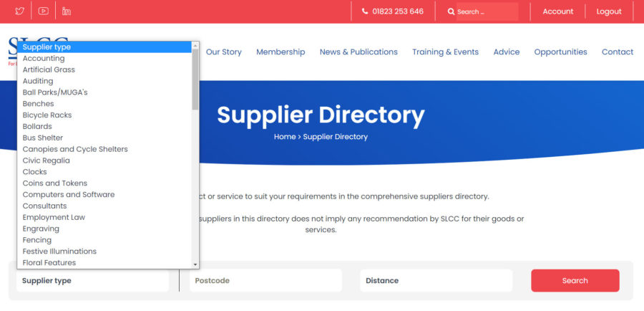
Task: Click the Supplier type select box
Action: 92,281
